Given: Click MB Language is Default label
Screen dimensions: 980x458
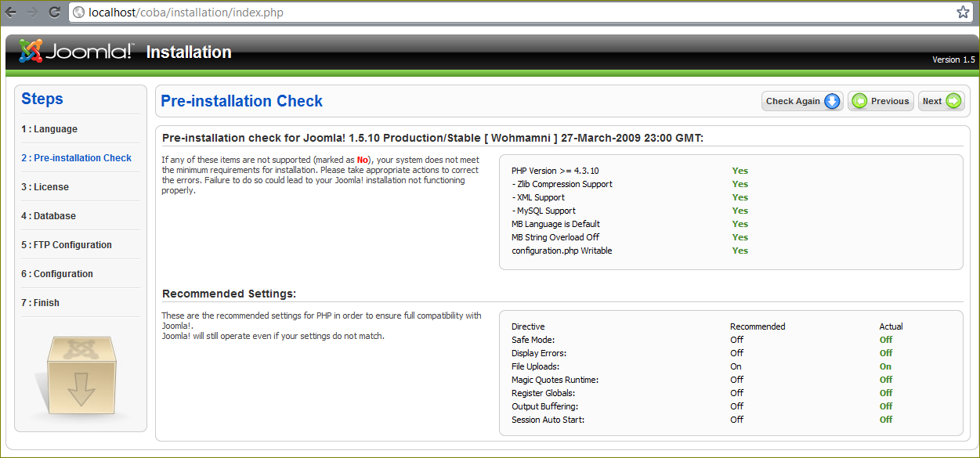Looking at the screenshot, I should (555, 224).
